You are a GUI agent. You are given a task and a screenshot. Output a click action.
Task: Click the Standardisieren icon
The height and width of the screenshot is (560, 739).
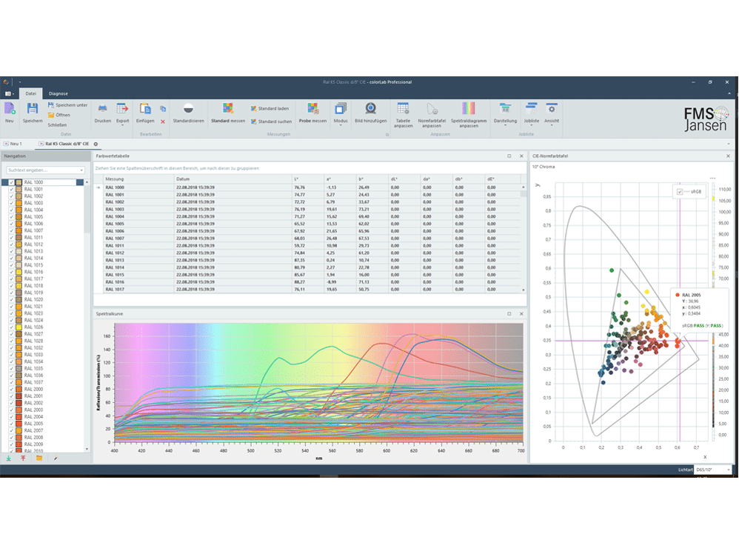coord(189,110)
